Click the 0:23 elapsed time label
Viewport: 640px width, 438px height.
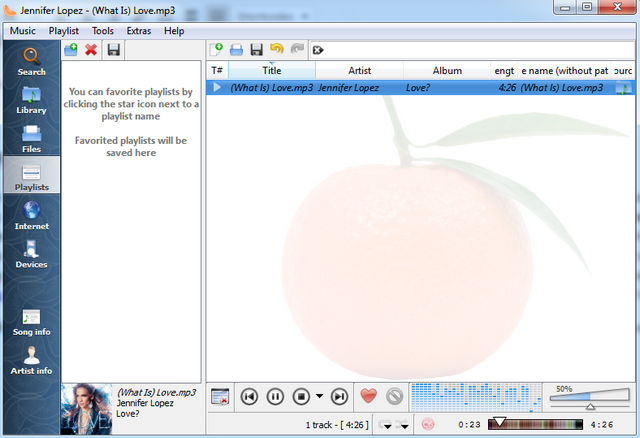pos(469,425)
